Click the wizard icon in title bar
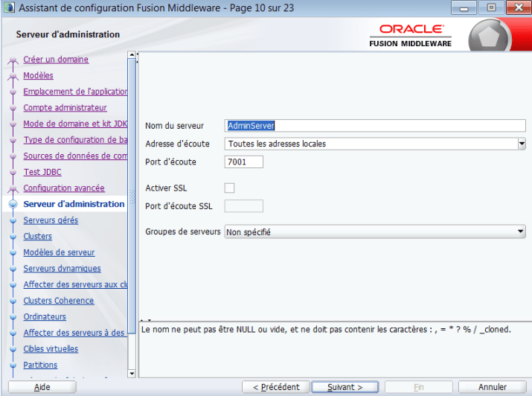Image resolution: width=532 pixels, height=396 pixels. click(9, 7)
